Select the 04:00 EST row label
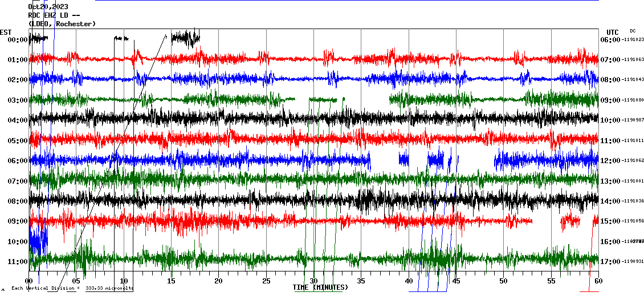 tap(14, 120)
